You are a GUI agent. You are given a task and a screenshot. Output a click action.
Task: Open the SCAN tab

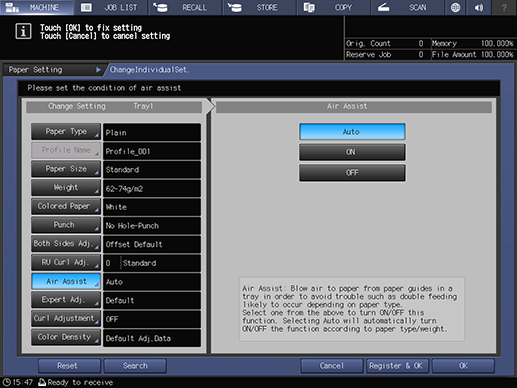(408, 7)
